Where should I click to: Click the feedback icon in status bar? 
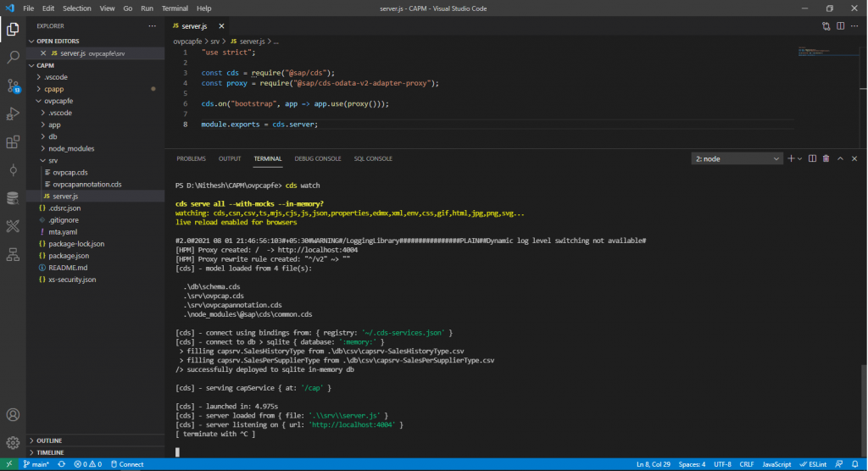point(839,464)
